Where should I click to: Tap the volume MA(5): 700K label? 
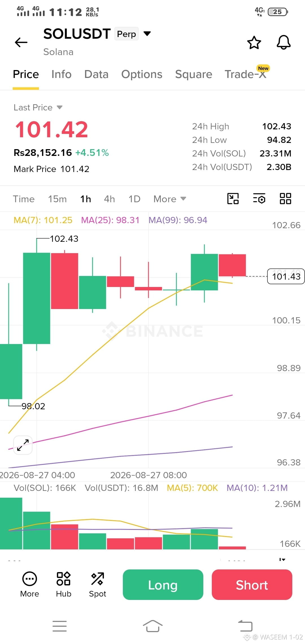click(x=192, y=488)
